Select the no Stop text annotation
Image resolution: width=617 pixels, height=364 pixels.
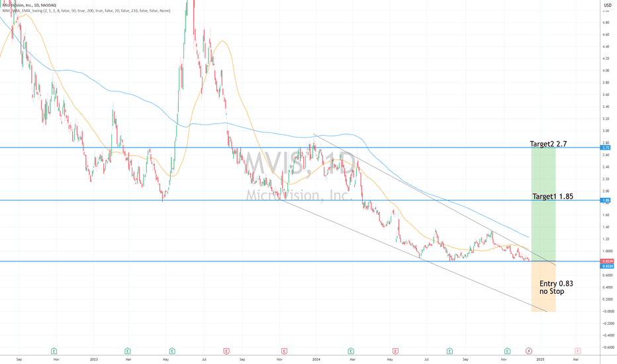click(x=551, y=292)
